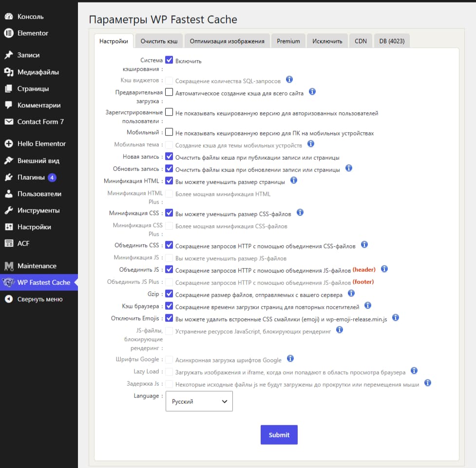The image size is (476, 468).
Task: Open the Консоль dashboard icon
Action: point(9,17)
